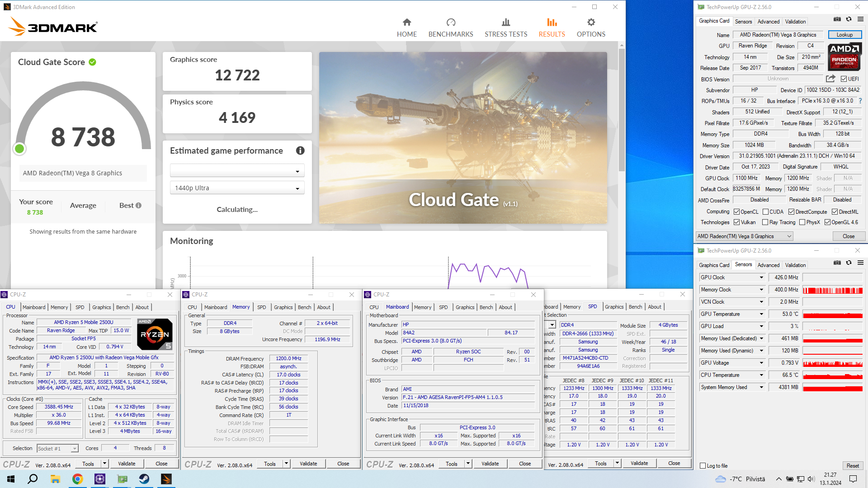Switch to Sensors tab in GPU-Z Graphics Card window

743,21
